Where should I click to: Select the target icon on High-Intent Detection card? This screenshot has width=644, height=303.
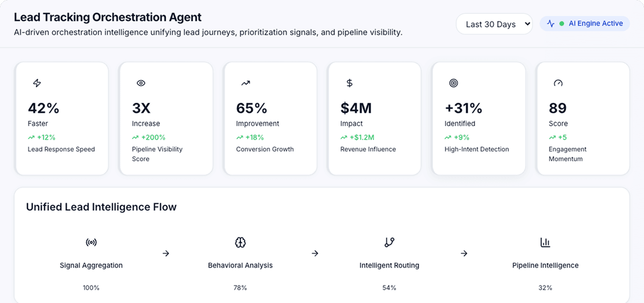point(453,82)
